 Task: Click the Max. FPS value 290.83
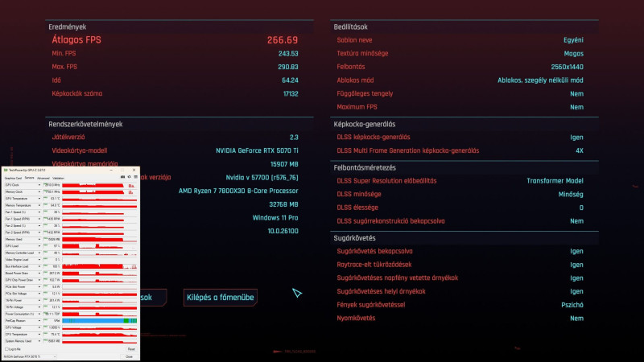tap(288, 67)
